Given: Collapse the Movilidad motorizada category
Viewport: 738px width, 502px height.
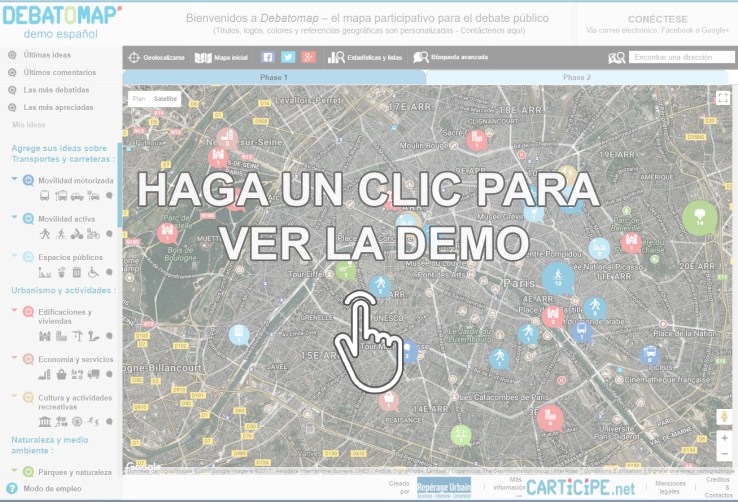Looking at the screenshot, I should 15,180.
